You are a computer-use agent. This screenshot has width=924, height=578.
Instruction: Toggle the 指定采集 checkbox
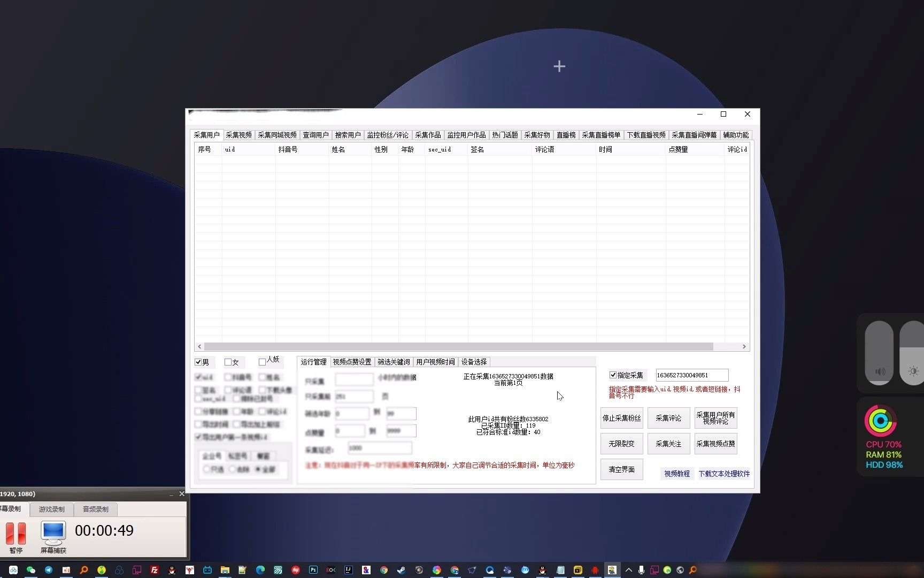click(x=613, y=375)
